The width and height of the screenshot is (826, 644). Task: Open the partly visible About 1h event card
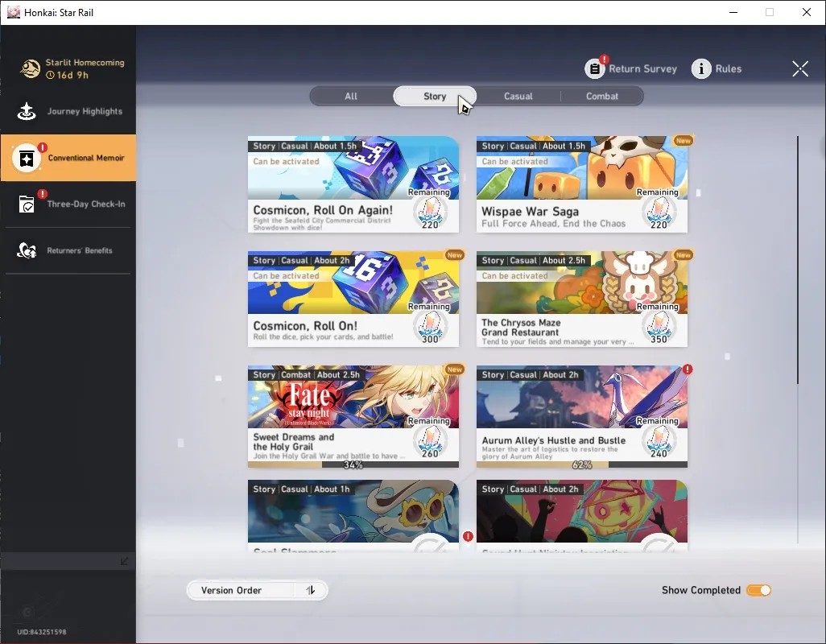[353, 515]
